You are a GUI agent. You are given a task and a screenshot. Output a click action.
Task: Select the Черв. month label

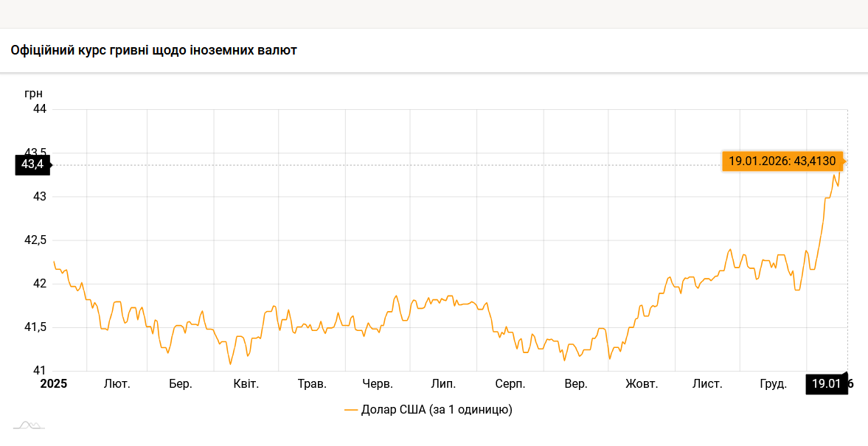click(x=378, y=384)
